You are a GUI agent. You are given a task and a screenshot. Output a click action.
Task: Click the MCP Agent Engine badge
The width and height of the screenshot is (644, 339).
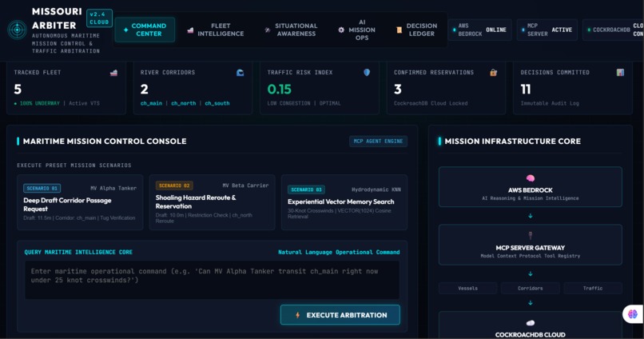click(x=378, y=141)
